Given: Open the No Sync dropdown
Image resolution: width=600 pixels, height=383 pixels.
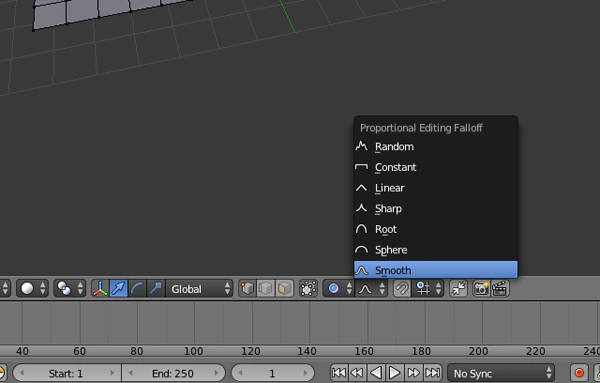Looking at the screenshot, I should [501, 373].
